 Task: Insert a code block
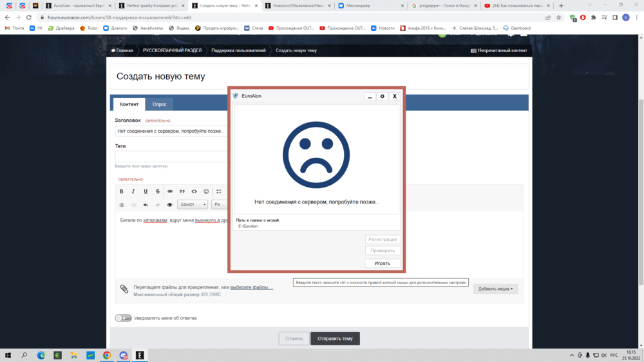coord(194,191)
